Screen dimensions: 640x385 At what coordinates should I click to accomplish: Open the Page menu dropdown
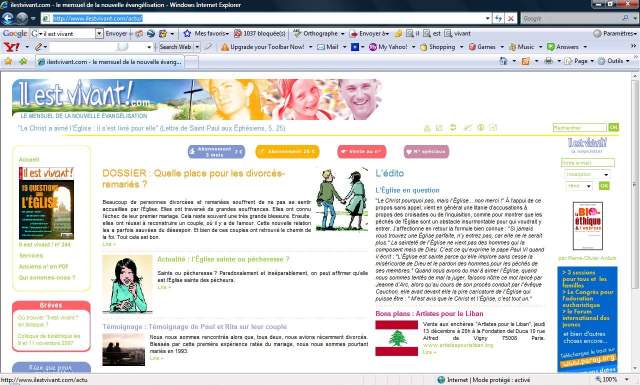580,61
